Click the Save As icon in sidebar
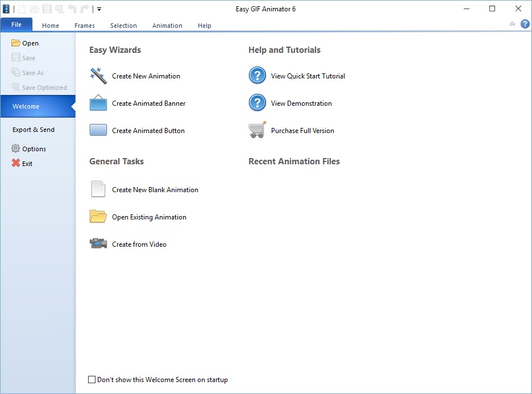This screenshot has width=532, height=394. pos(15,72)
